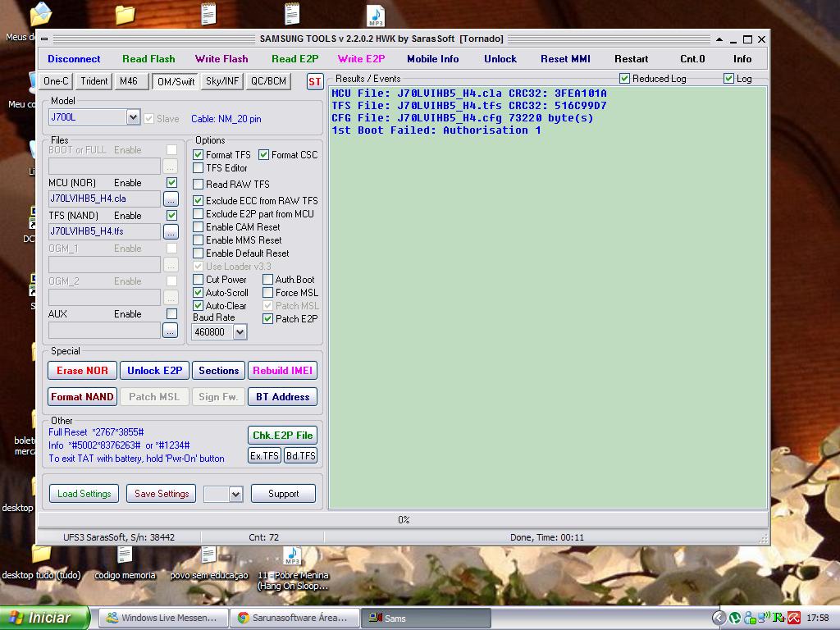
Task: Click Rebuild IMEI button
Action: tap(282, 371)
